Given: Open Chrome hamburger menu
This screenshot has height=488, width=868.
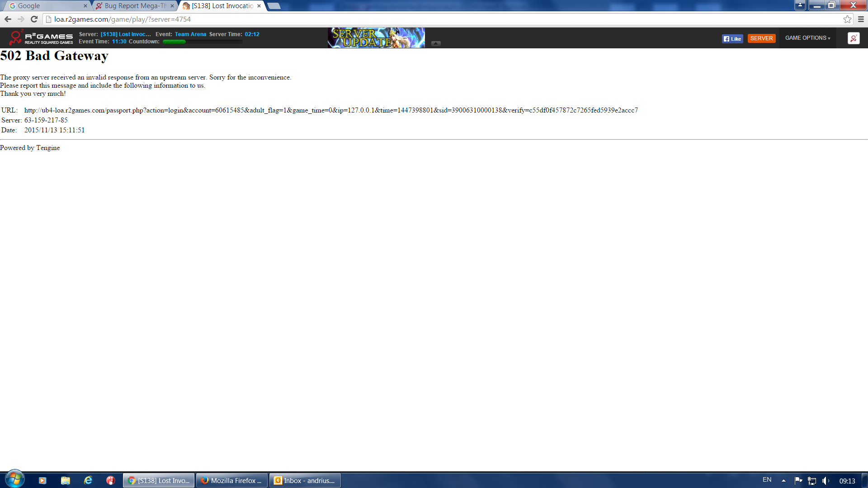Looking at the screenshot, I should [861, 19].
